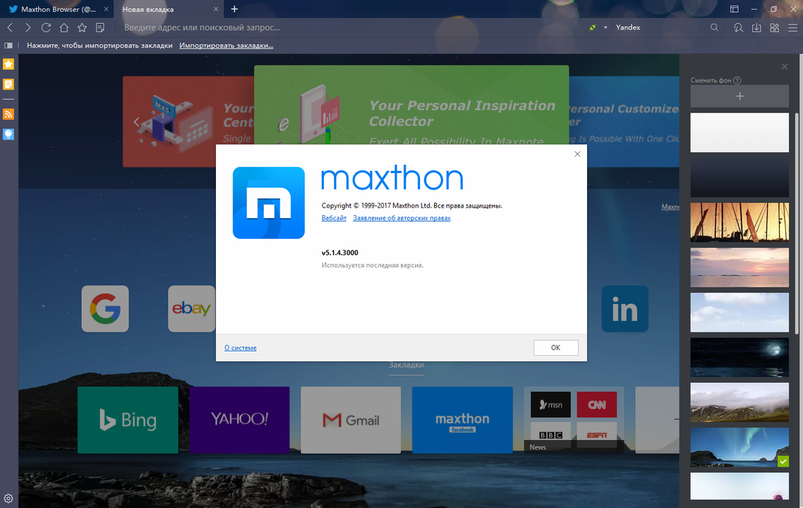Open the tab layout icon in title bar
Screen dimensions: 803x508
coord(734,9)
